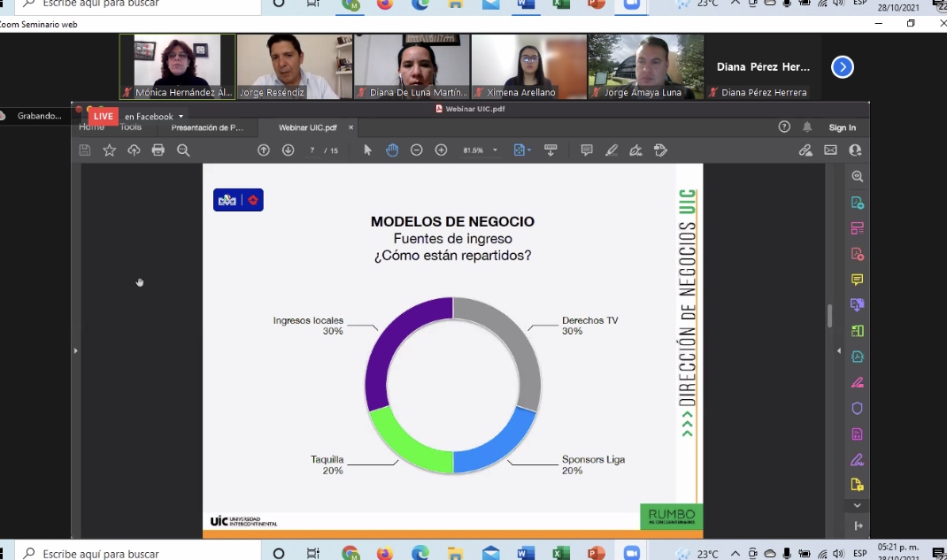Open the pink document tool below the shield

coord(857,433)
